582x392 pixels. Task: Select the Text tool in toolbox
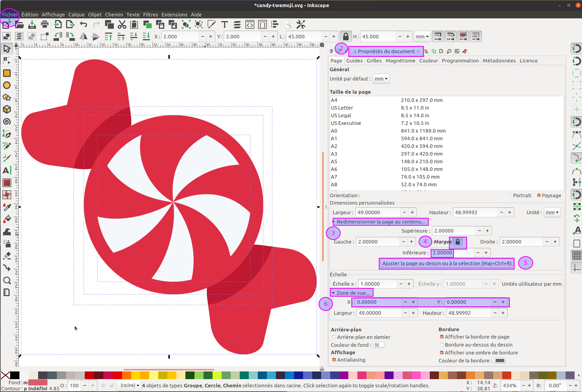(x=7, y=170)
